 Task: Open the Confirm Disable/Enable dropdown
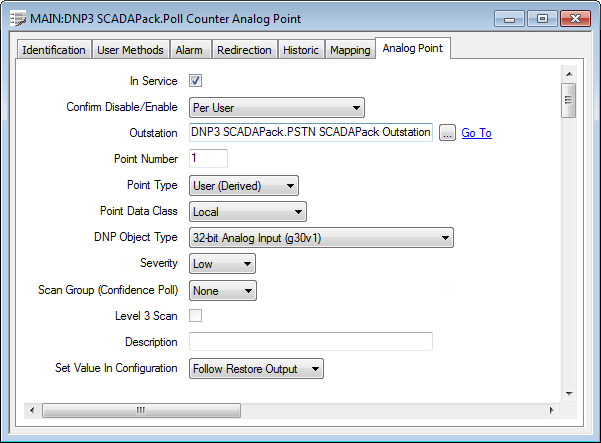pyautogui.click(x=277, y=107)
